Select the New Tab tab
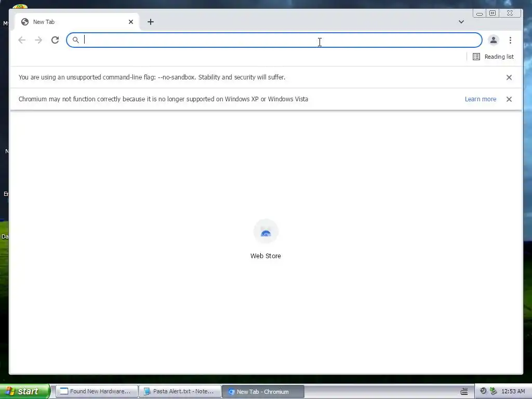The width and height of the screenshot is (532, 399). (x=77, y=22)
